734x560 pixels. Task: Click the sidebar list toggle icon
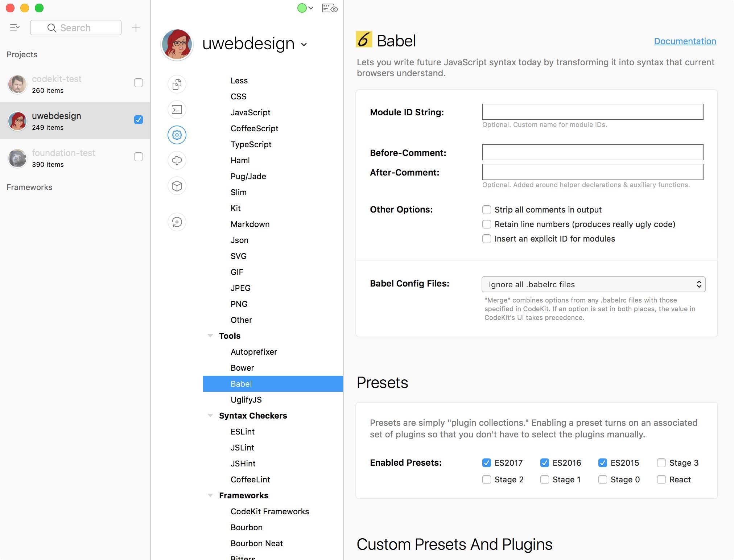[x=15, y=28]
